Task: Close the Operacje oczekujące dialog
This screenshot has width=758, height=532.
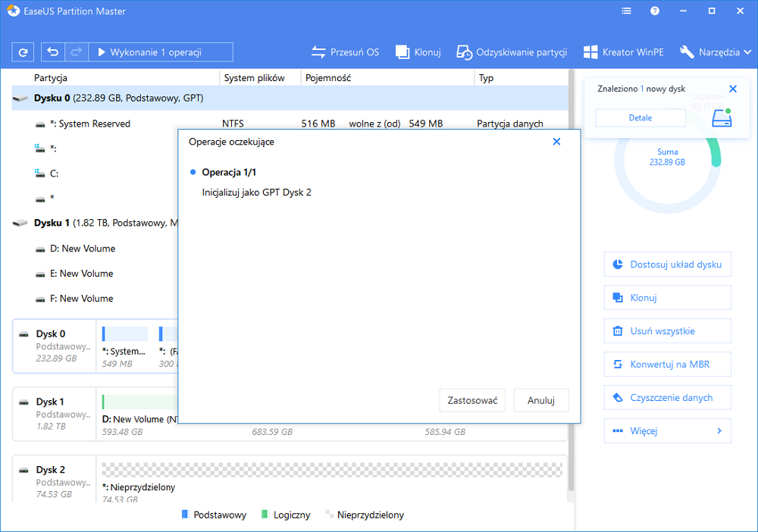Action: tap(556, 142)
